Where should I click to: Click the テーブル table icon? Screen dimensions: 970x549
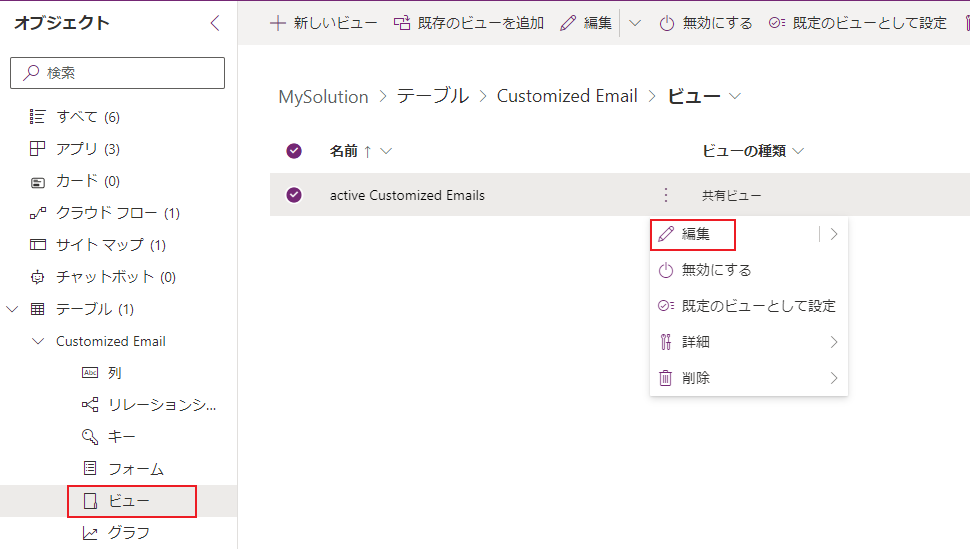[37, 309]
